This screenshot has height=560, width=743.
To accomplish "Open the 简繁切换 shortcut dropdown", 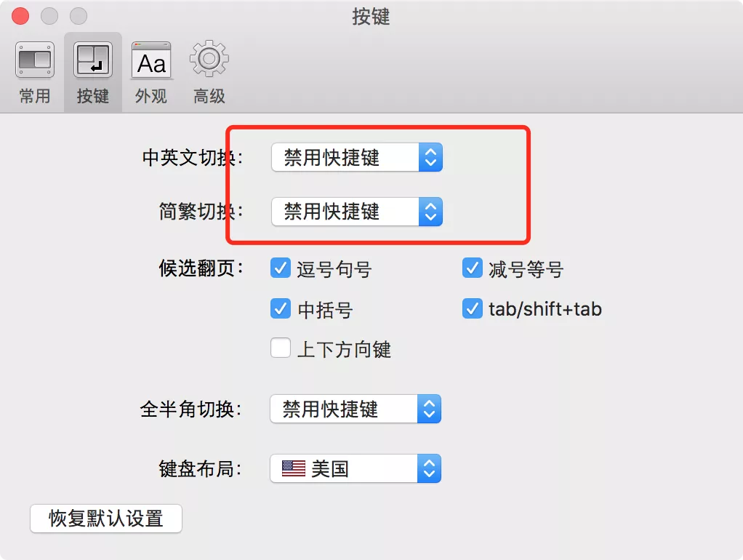I will tap(357, 212).
